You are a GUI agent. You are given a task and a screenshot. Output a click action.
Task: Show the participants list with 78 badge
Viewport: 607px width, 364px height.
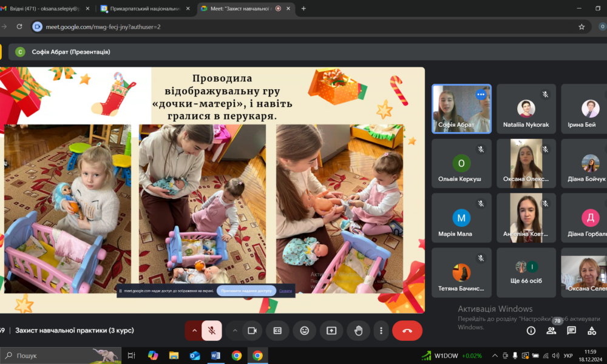[x=551, y=331]
